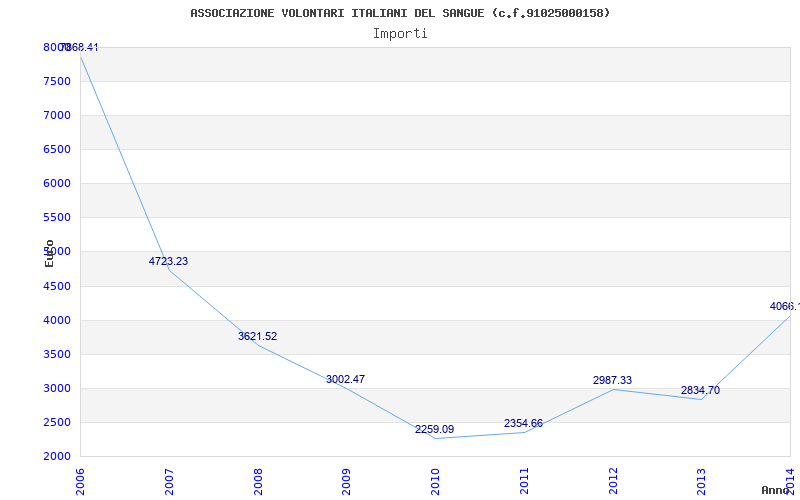Click the 2987.33 data label
The height and width of the screenshot is (500, 800).
pos(612,380)
